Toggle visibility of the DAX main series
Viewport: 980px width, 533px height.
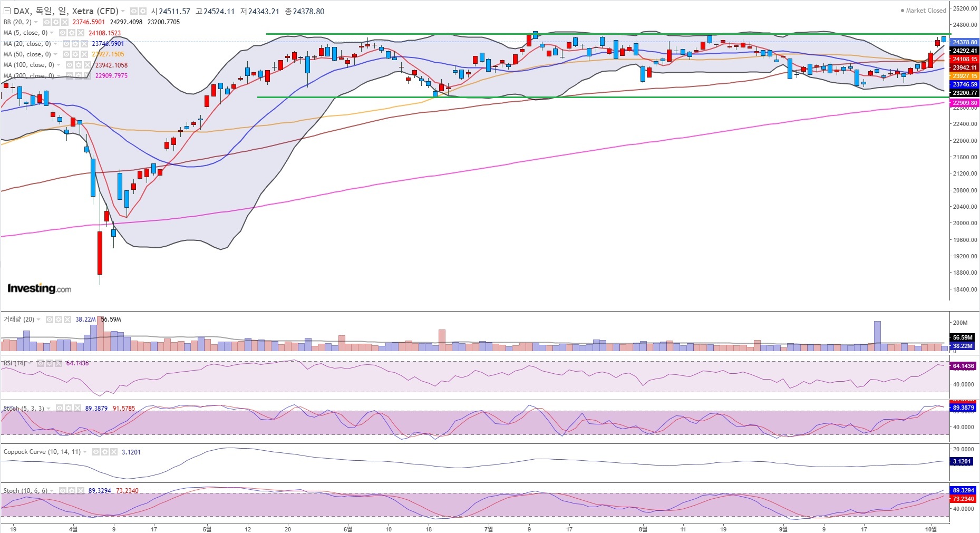pos(133,11)
